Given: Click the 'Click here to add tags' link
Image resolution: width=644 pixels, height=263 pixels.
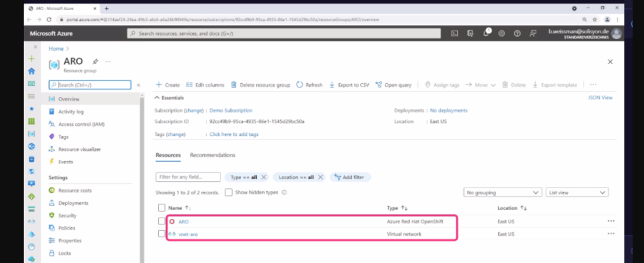Looking at the screenshot, I should click(234, 134).
